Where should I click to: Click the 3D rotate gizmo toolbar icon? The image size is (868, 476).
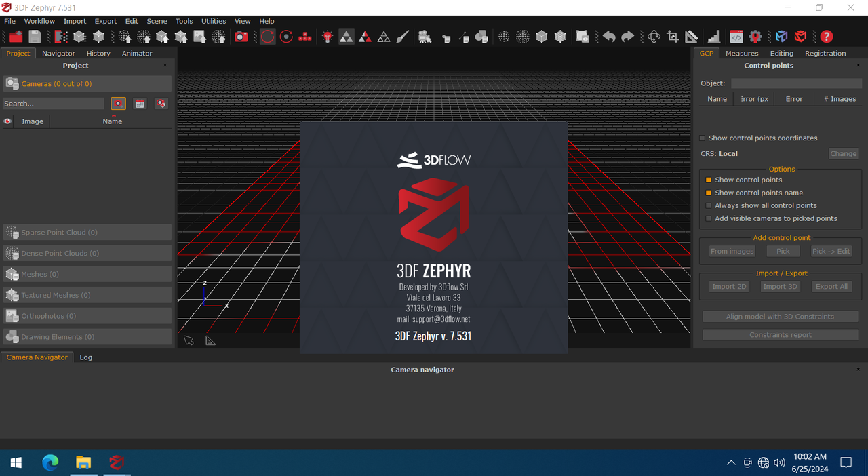click(x=654, y=37)
